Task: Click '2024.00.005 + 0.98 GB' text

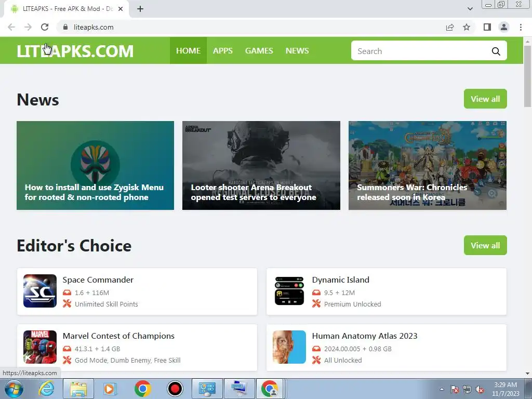Action: (x=358, y=349)
